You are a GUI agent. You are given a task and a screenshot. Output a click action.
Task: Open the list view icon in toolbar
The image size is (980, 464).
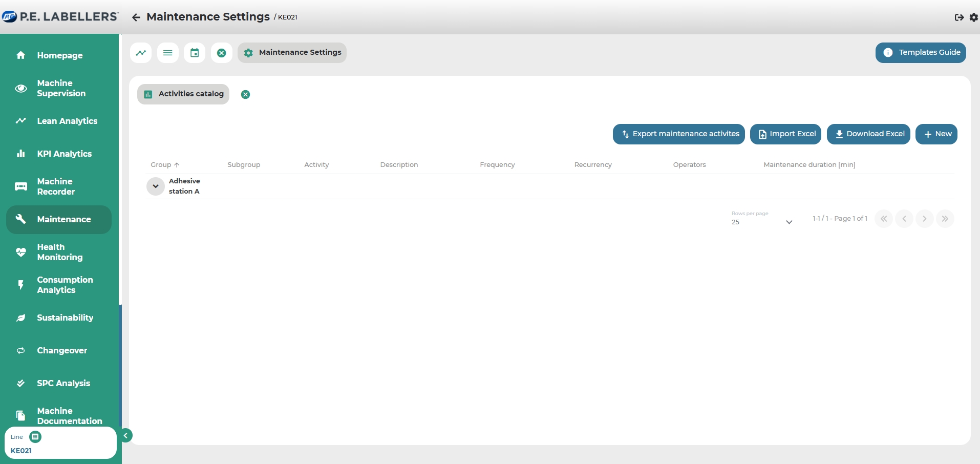click(x=167, y=53)
